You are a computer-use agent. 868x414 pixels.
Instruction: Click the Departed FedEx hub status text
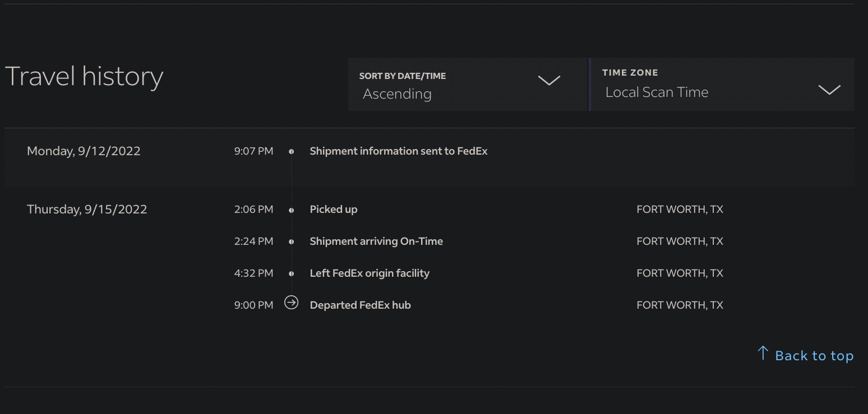click(x=360, y=305)
